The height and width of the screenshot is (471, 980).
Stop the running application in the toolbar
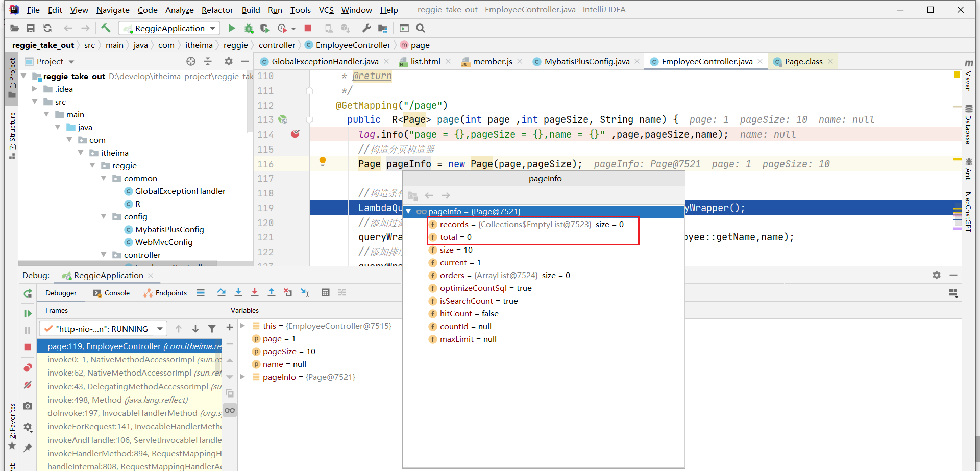(308, 28)
